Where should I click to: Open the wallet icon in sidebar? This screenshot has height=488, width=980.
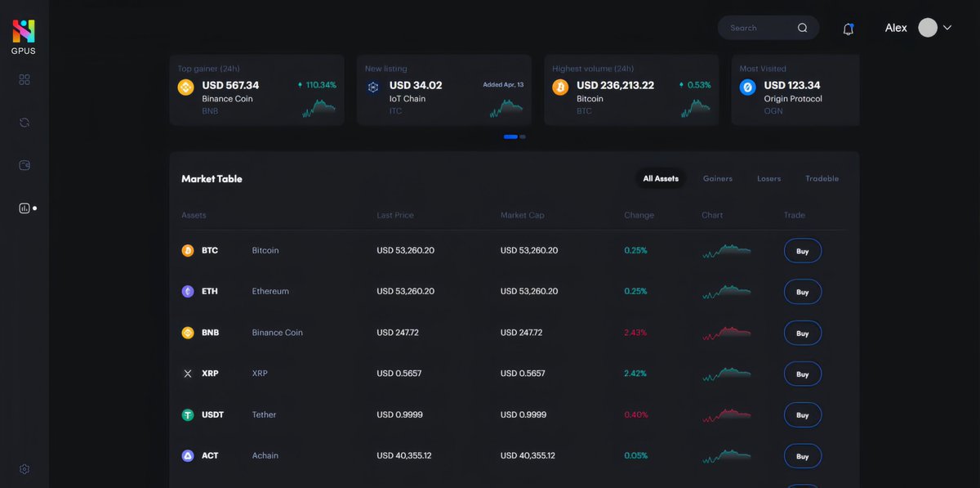point(24,165)
